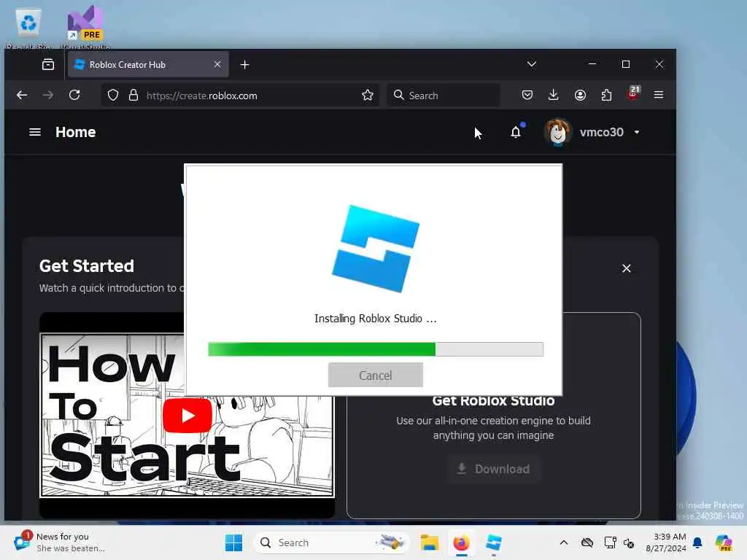Open the network display tray icon
The image size is (747, 560).
pyautogui.click(x=610, y=542)
